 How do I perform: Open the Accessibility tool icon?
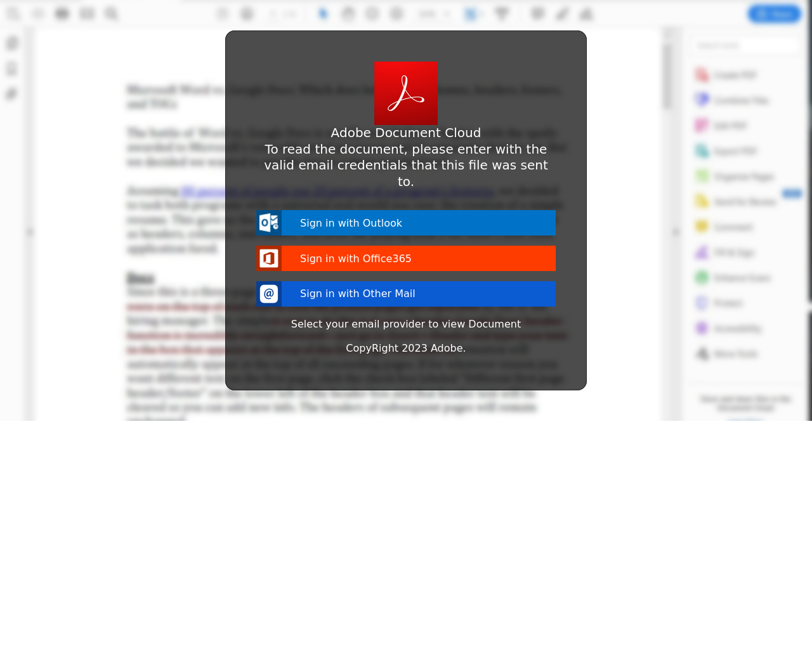[x=702, y=329]
